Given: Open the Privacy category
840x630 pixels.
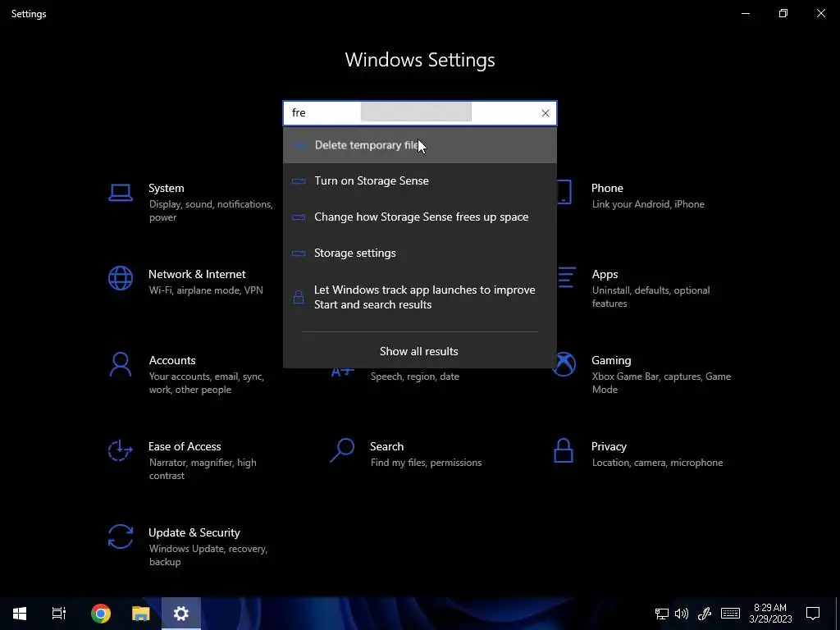Looking at the screenshot, I should point(609,447).
